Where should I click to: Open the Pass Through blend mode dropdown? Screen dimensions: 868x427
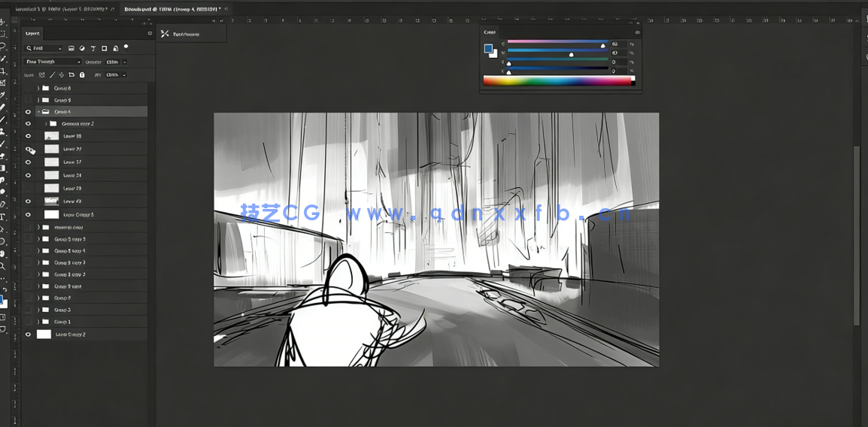tap(53, 62)
